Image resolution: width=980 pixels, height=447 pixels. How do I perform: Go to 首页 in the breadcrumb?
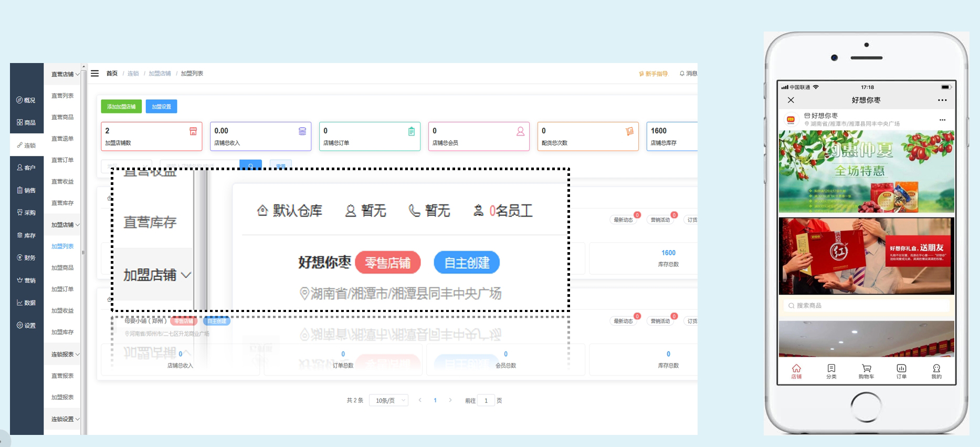point(112,74)
